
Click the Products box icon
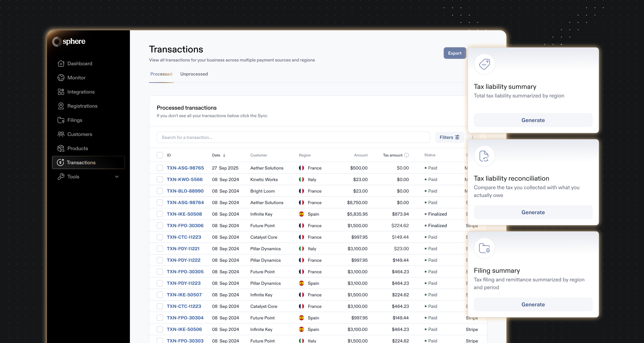coord(61,148)
